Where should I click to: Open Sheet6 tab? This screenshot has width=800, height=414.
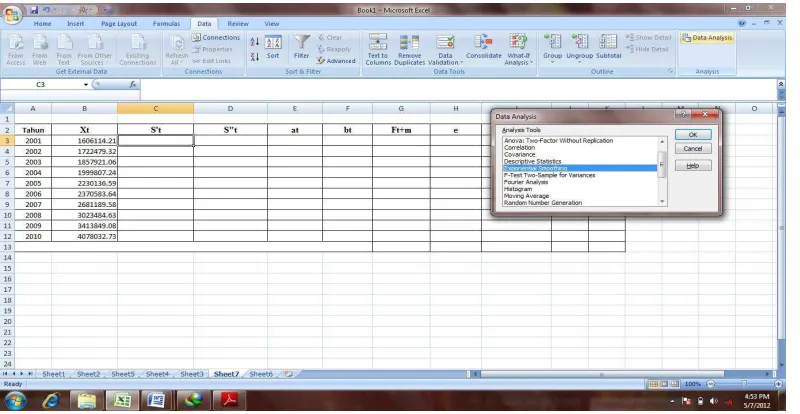[x=261, y=374]
